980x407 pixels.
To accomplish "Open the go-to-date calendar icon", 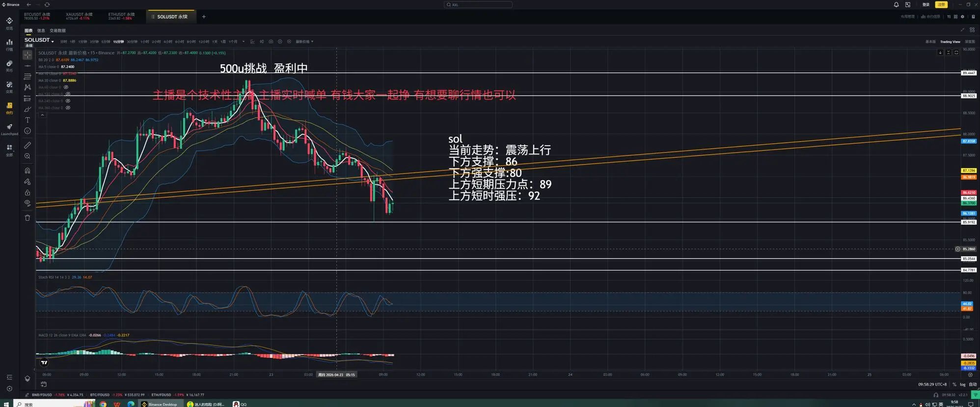I will pyautogui.click(x=44, y=384).
